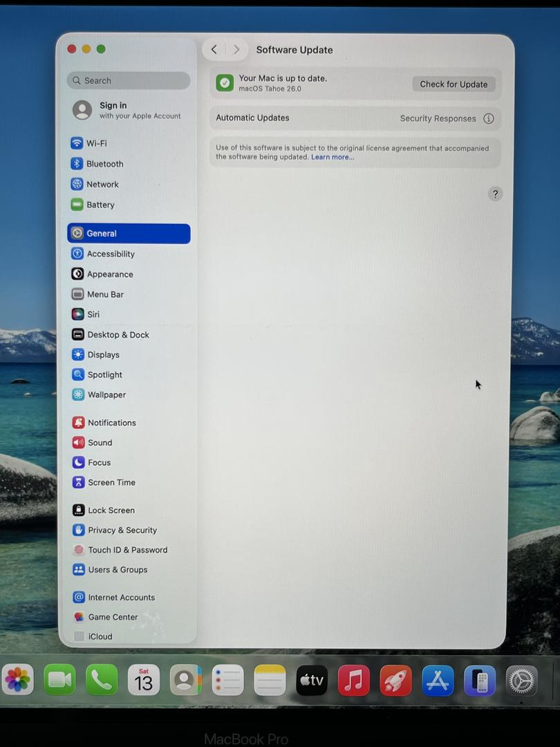Select iCloud in the sidebar
This screenshot has height=747, width=560.
[x=129, y=636]
